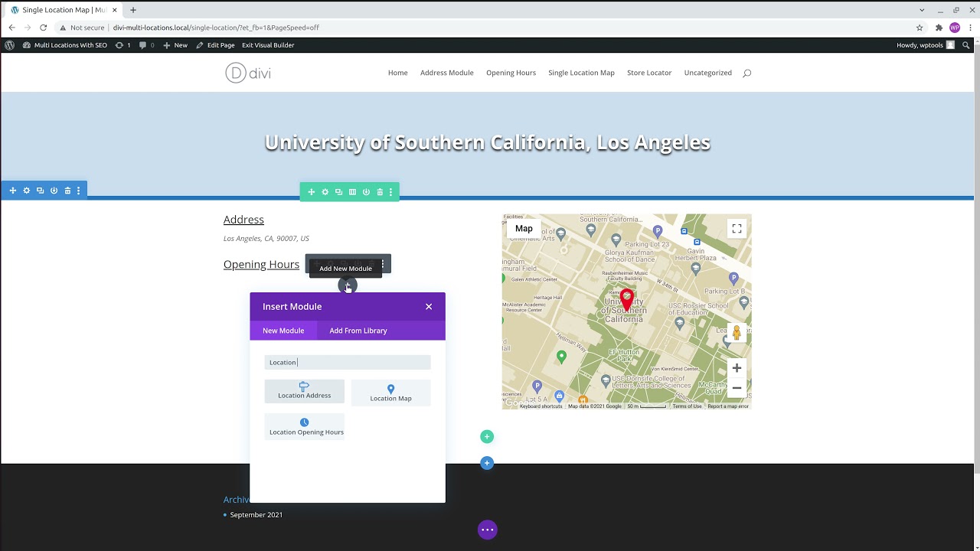
Task: Click admin bar search magnifier icon
Action: point(966,45)
